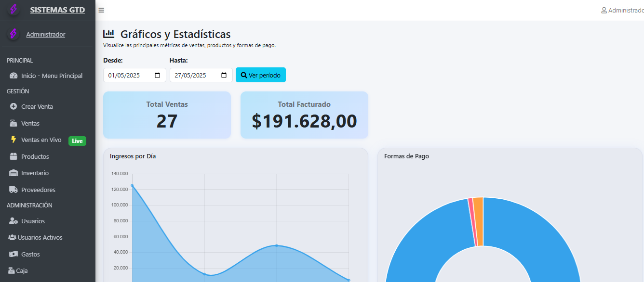Viewport: 644px width, 282px height.
Task: Open the Administrador profile link in sidebar
Action: coord(46,34)
